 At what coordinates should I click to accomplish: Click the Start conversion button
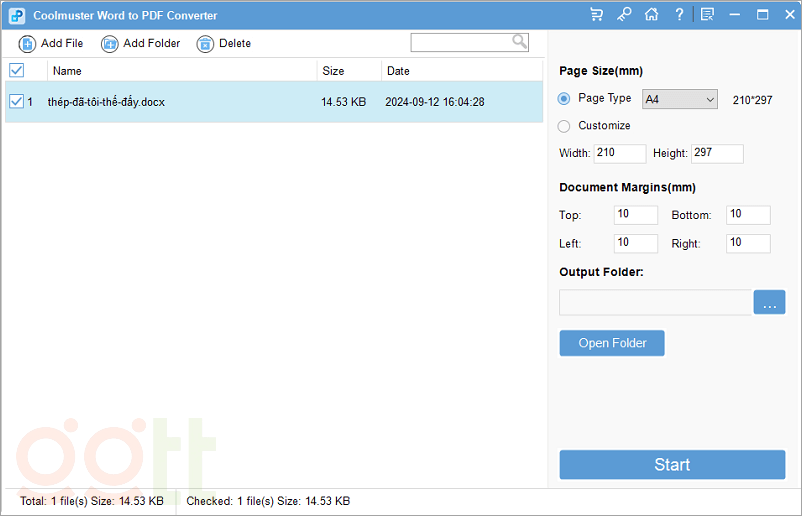672,465
